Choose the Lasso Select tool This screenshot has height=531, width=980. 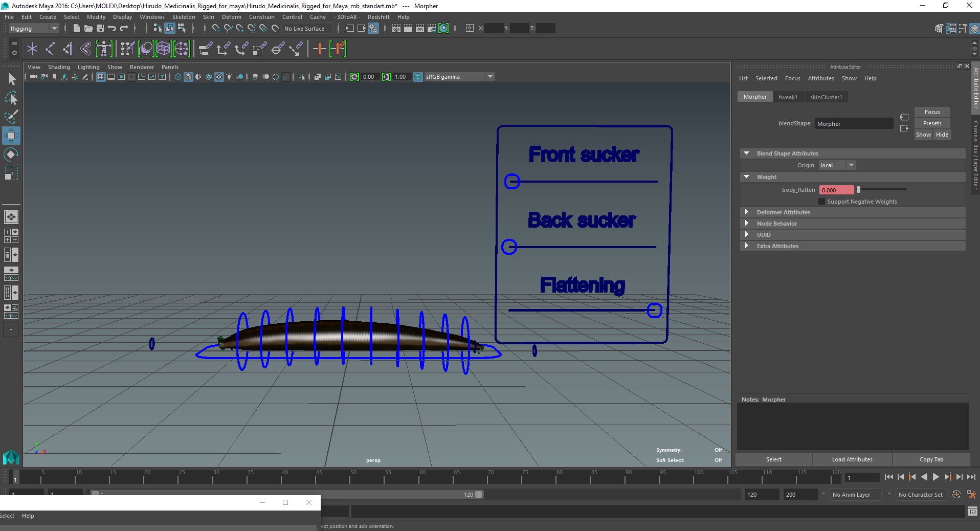[11, 98]
